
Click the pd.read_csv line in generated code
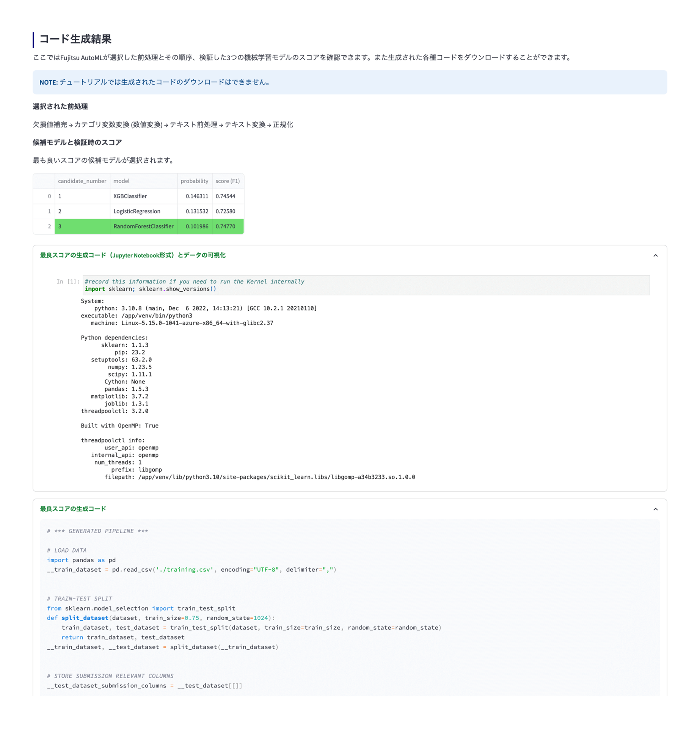pyautogui.click(x=191, y=570)
